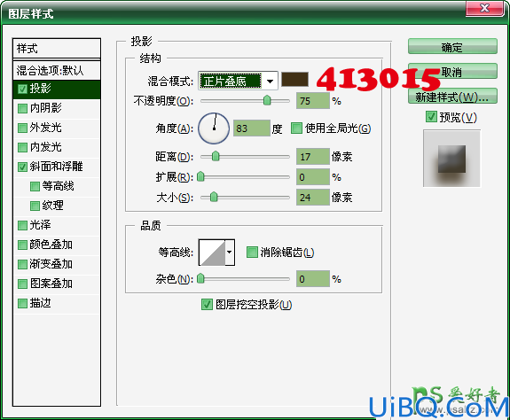Enable the 纹理 sub-option checkbox
510x420 pixels.
35,206
